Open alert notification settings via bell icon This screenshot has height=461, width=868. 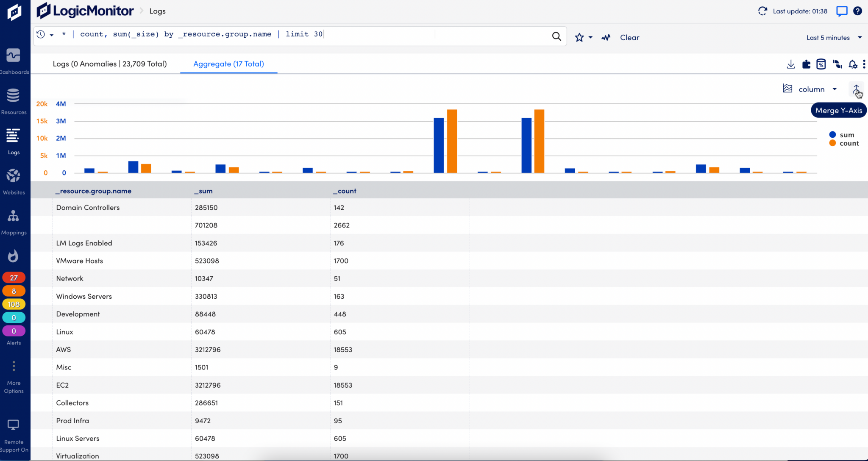click(x=852, y=64)
